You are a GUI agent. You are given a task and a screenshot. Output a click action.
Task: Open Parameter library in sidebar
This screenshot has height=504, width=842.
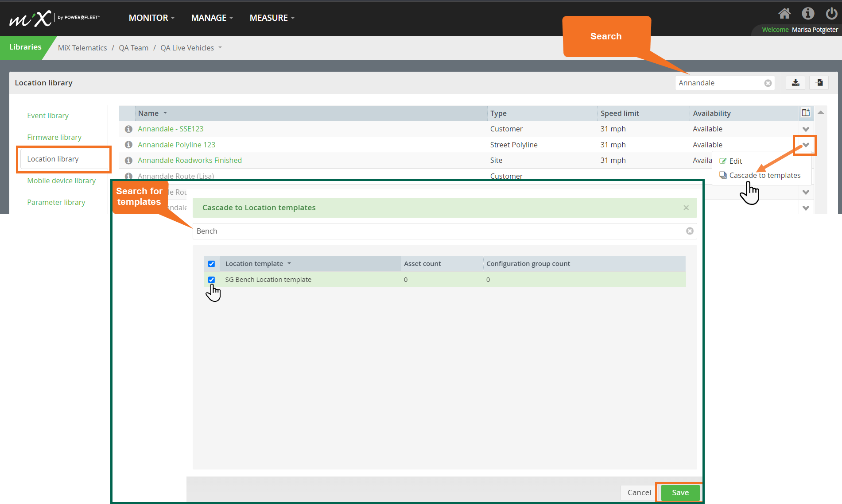[x=56, y=202]
